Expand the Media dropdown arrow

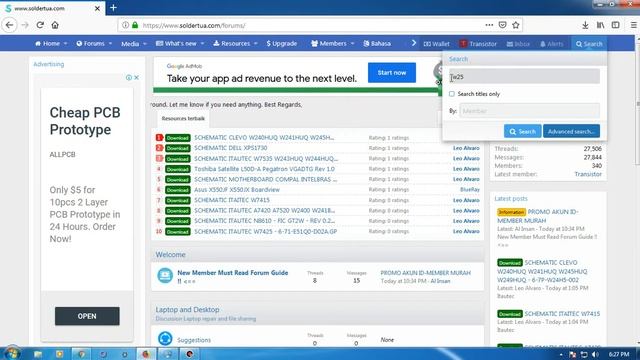[144, 43]
